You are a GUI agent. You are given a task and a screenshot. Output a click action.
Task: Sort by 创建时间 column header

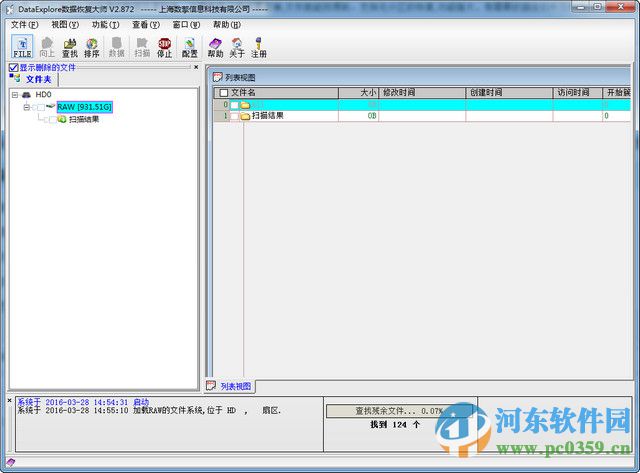[509, 93]
